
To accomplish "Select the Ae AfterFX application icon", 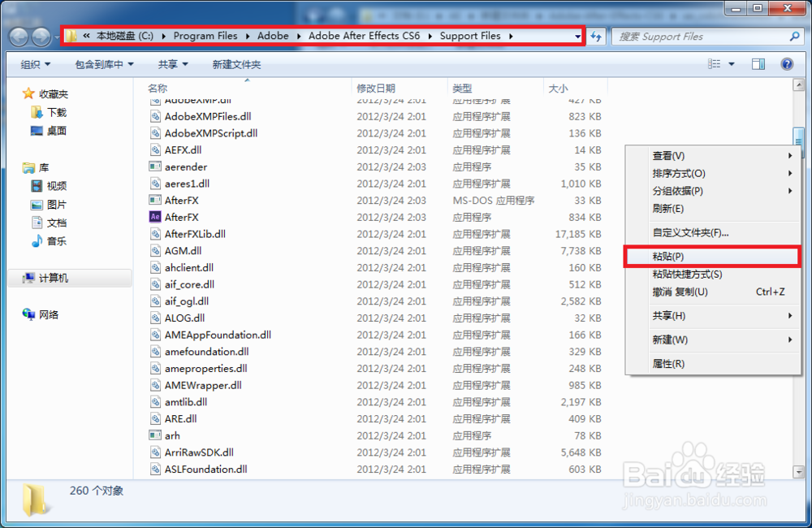I will (155, 217).
